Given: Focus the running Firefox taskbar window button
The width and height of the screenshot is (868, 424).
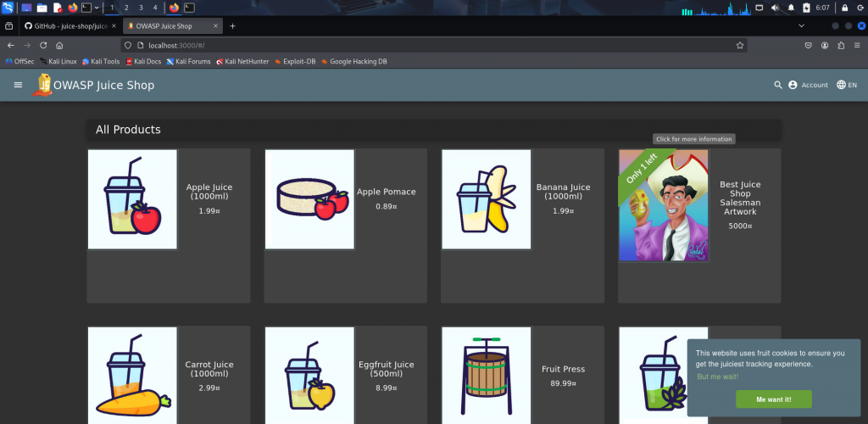Looking at the screenshot, I should [x=175, y=8].
